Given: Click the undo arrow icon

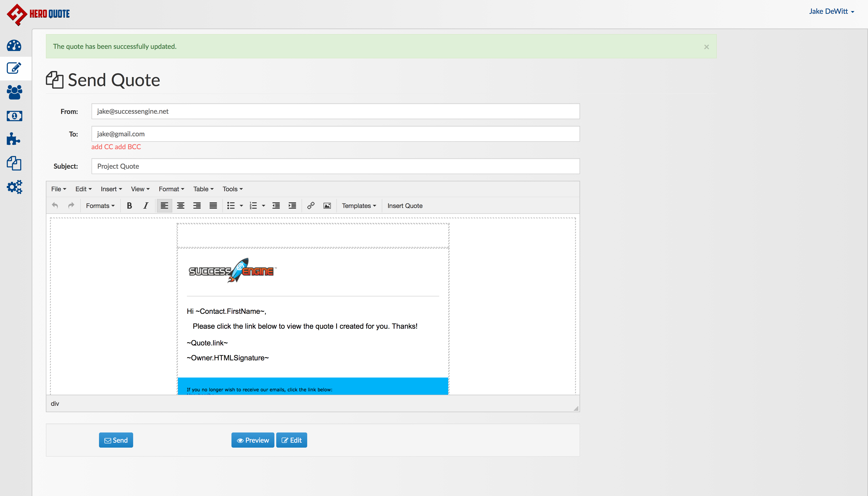Looking at the screenshot, I should pos(55,205).
